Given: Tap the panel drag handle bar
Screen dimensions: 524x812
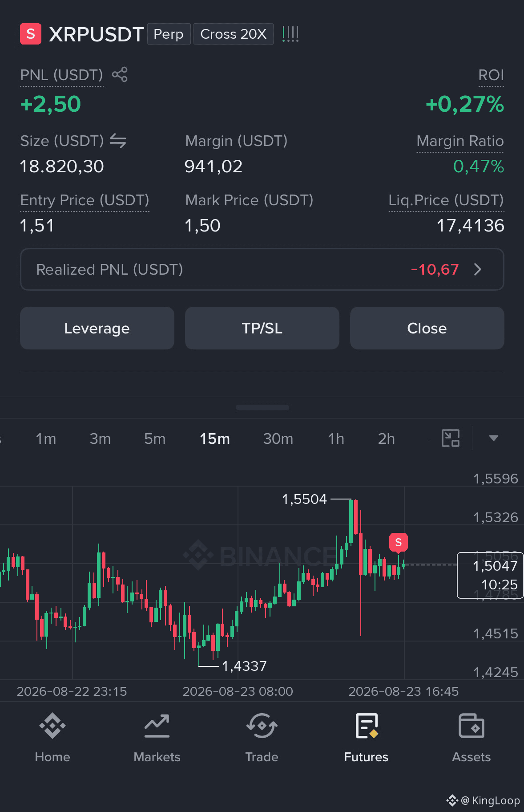Looking at the screenshot, I should point(262,407).
